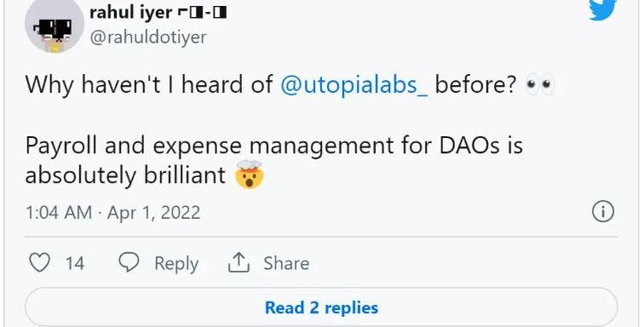Screen dimensions: 644x327
Task: Click the Read 2 replies button
Action: [x=321, y=307]
